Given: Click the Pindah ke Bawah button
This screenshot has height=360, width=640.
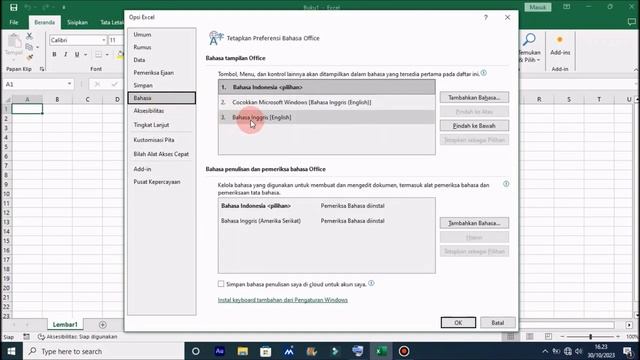Looking at the screenshot, I should pyautogui.click(x=474, y=126).
